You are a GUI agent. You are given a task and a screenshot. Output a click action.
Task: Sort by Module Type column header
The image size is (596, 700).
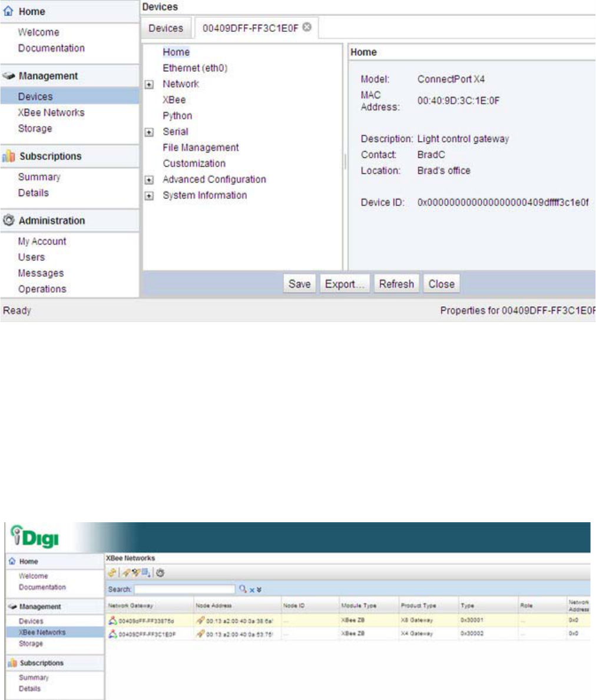359,605
